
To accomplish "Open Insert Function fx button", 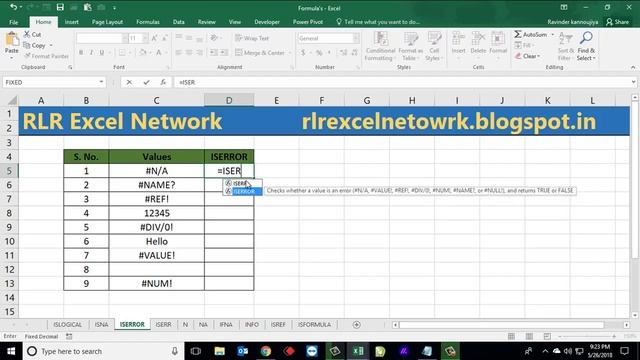I will click(x=163, y=82).
